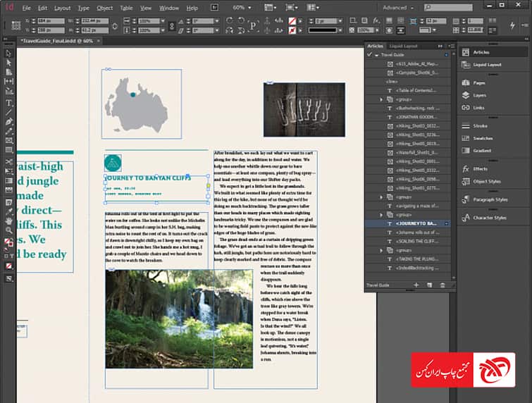532x403 pixels.
Task: Expand the group below Table of Contents row
Action: pyautogui.click(x=381, y=99)
